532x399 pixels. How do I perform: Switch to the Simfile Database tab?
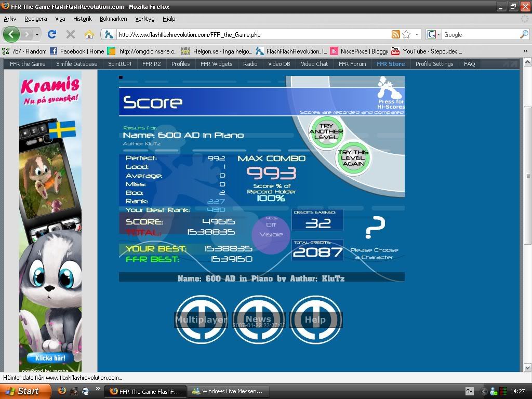coord(76,64)
